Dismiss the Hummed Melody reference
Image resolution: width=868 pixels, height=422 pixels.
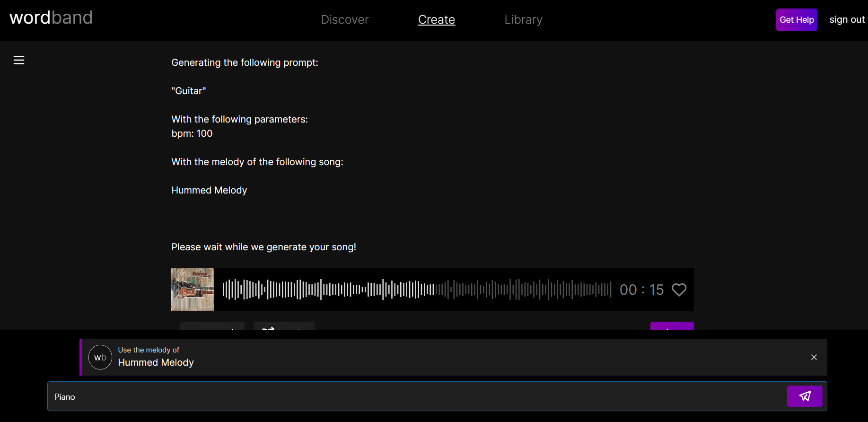pyautogui.click(x=814, y=357)
